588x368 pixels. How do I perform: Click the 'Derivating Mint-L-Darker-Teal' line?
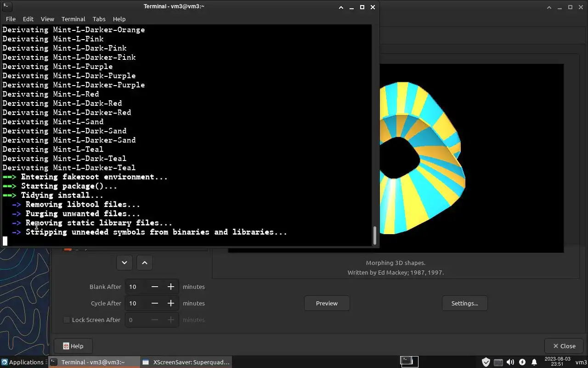(69, 168)
